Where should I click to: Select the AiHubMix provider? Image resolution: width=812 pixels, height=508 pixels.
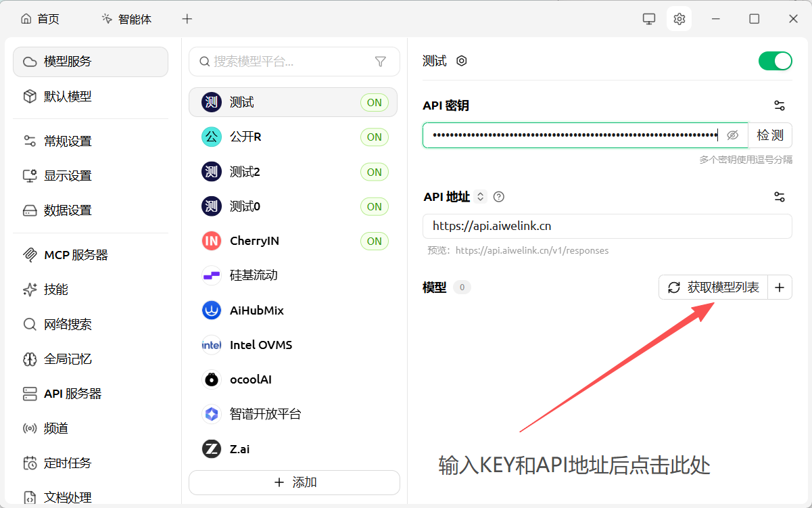point(293,310)
